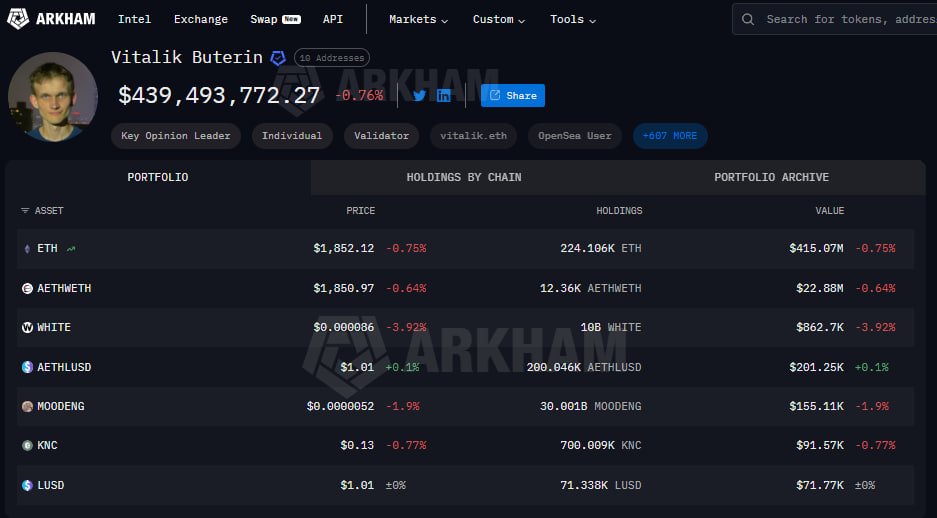Click the $91.57K value cell
937x518 pixels.
[820, 445]
